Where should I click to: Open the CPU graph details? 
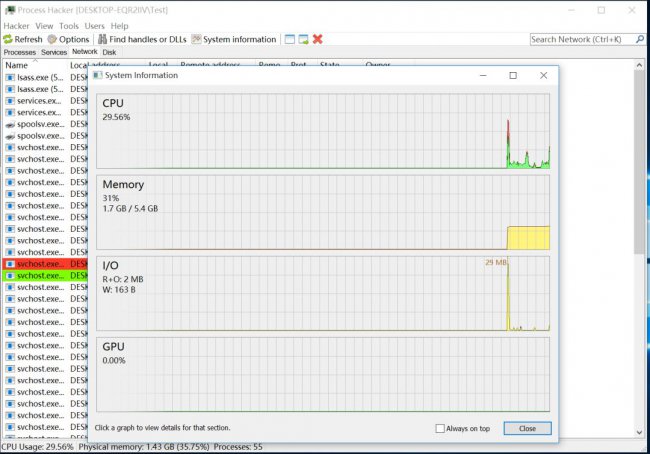click(323, 131)
